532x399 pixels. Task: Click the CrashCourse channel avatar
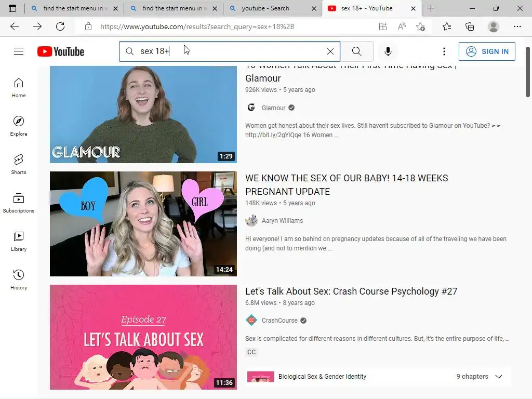(x=251, y=320)
